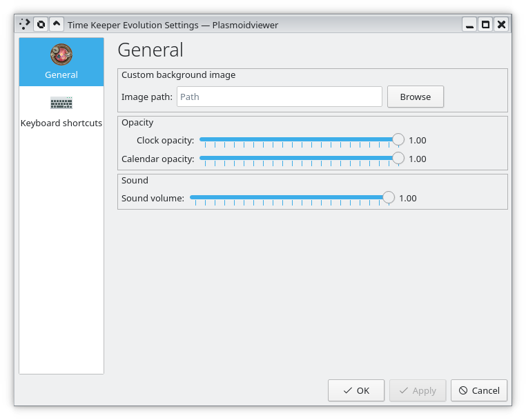Confirm the settings with the OK button

tap(356, 390)
